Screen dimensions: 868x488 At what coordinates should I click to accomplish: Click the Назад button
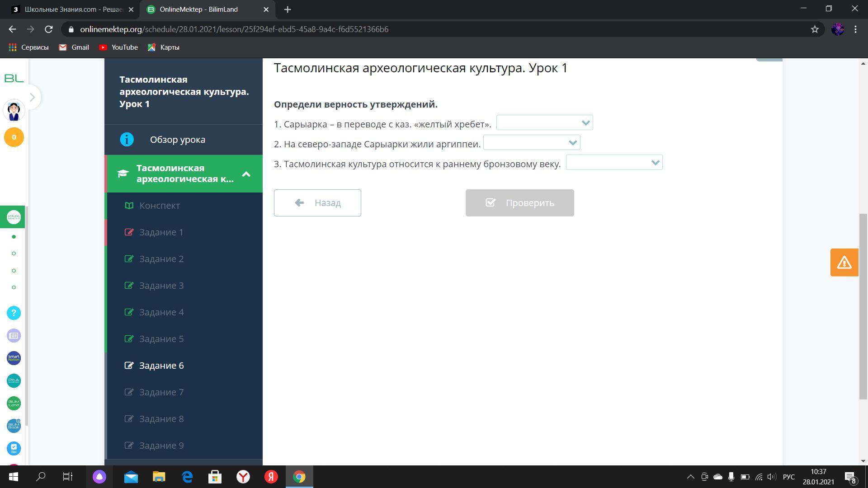coord(317,203)
